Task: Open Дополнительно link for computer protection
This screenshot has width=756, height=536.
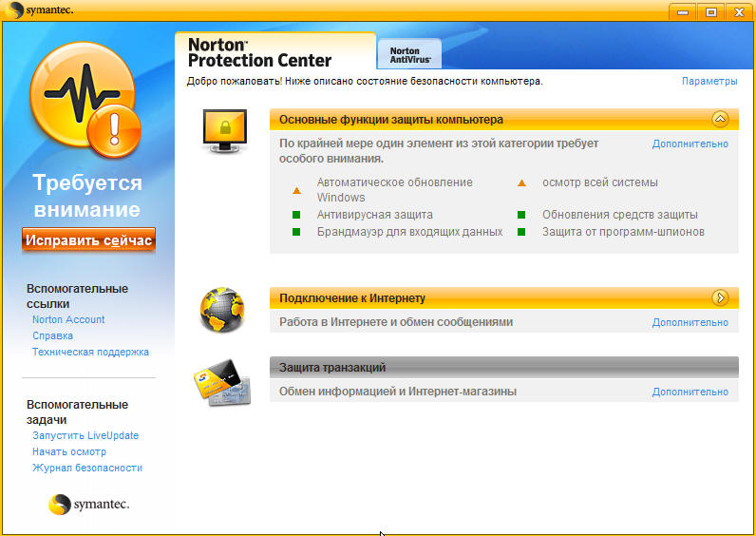Action: point(690,144)
